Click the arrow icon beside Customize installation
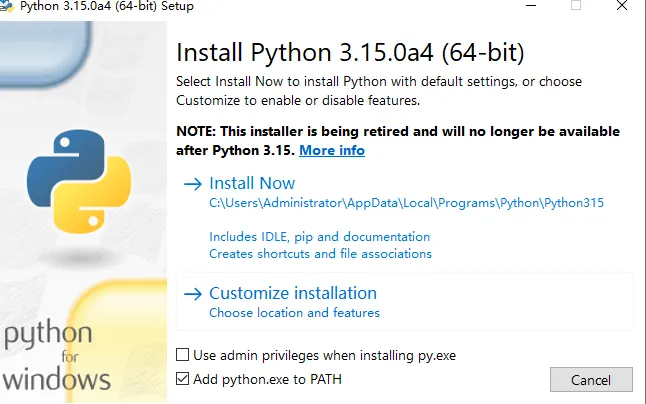Viewport: 646px width, 404px height. (x=192, y=294)
